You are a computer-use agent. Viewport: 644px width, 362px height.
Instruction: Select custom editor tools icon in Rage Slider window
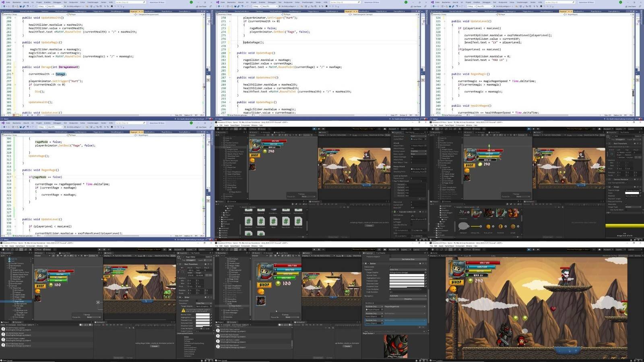pos(30,250)
